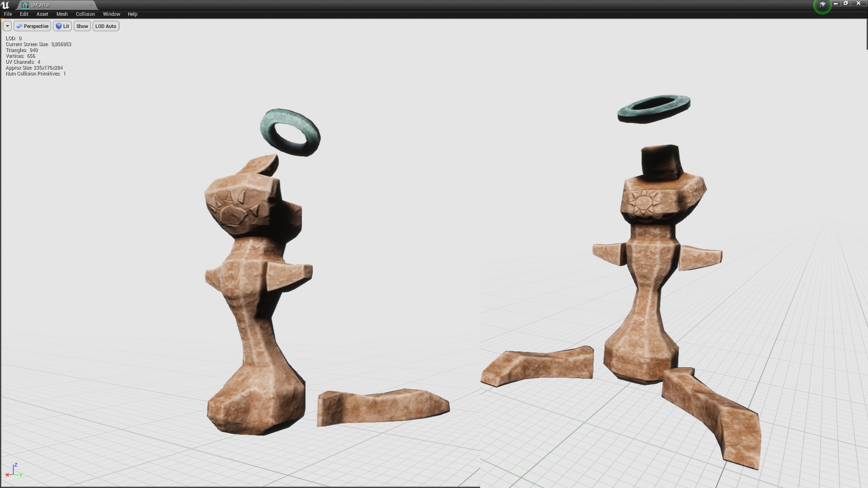868x488 pixels.
Task: Open the Collision menu
Action: click(85, 14)
